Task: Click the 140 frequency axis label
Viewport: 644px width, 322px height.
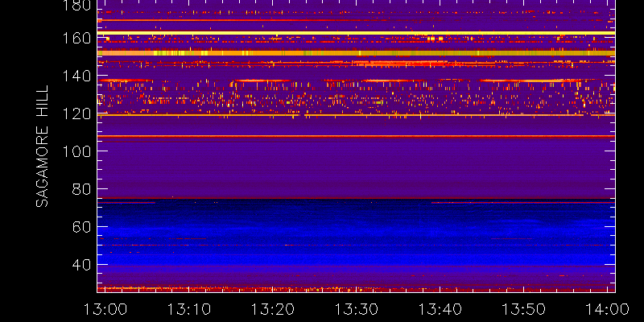Action: pos(76,76)
